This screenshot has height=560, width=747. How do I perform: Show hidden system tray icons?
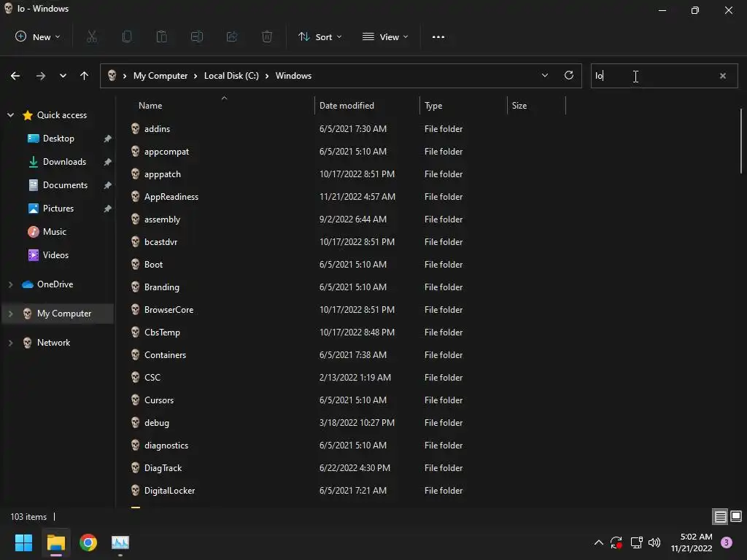click(599, 542)
